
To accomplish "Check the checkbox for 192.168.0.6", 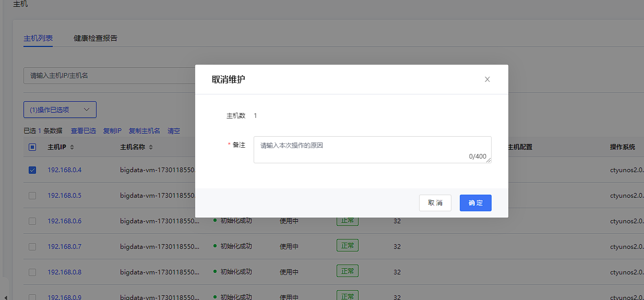I will click(32, 221).
